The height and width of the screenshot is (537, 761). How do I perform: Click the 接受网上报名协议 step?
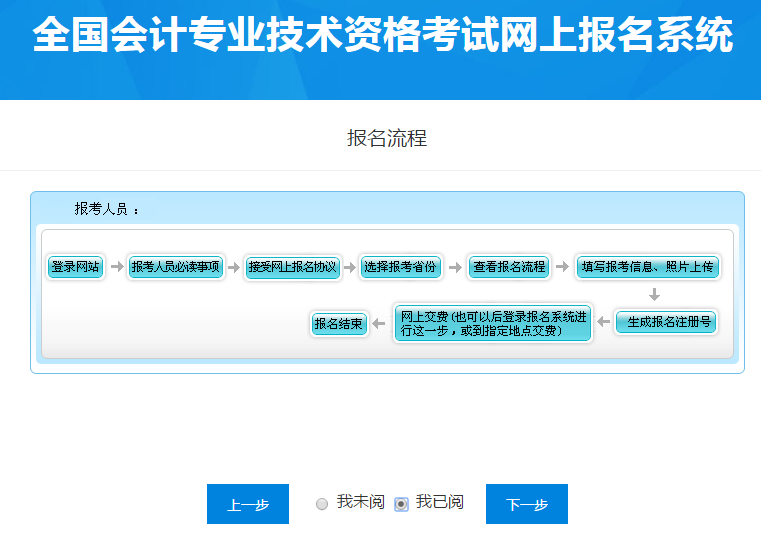click(x=292, y=267)
